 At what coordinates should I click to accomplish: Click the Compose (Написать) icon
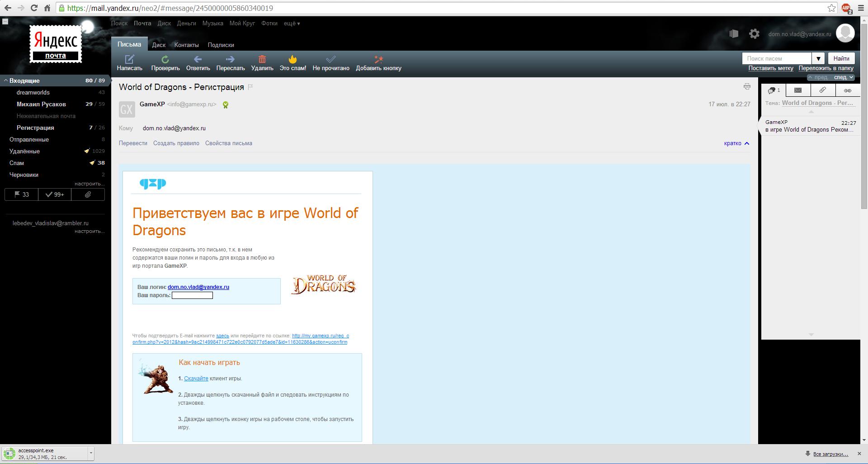(130, 59)
